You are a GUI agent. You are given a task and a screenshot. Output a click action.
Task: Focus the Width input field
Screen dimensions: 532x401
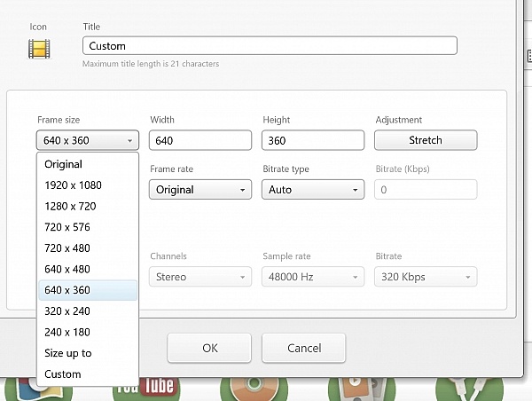coord(199,140)
